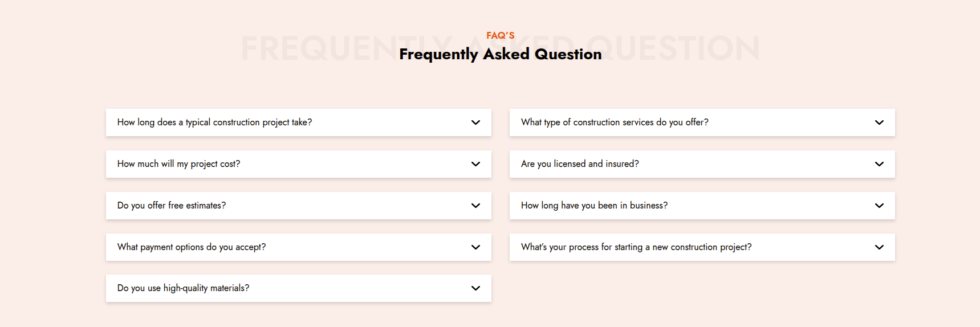Expand the 'How much will my project cost?' panel
Viewport: 980px width, 327px height.
[178, 164]
